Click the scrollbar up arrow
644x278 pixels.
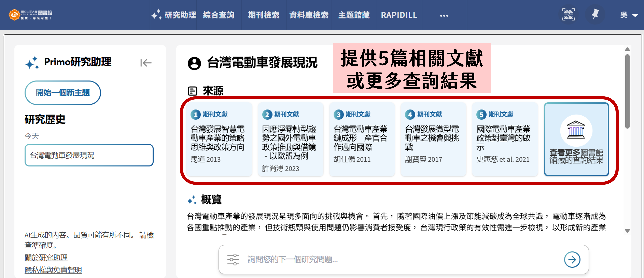pyautogui.click(x=627, y=49)
